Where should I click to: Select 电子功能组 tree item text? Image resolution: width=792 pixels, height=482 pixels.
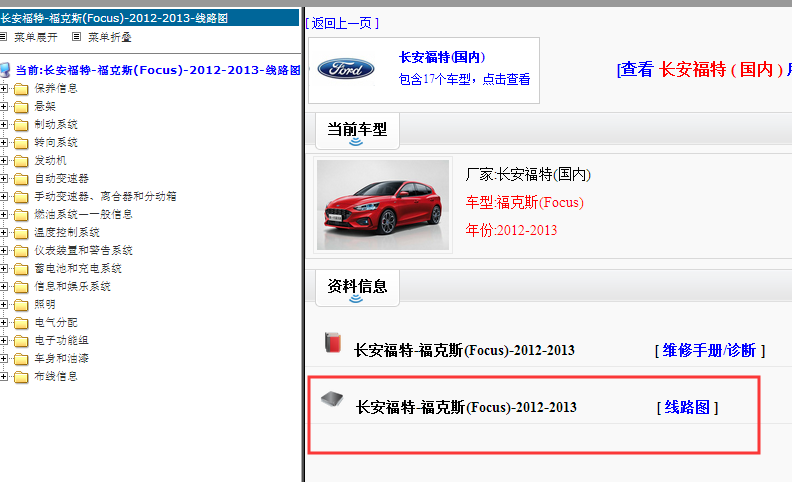coord(61,340)
